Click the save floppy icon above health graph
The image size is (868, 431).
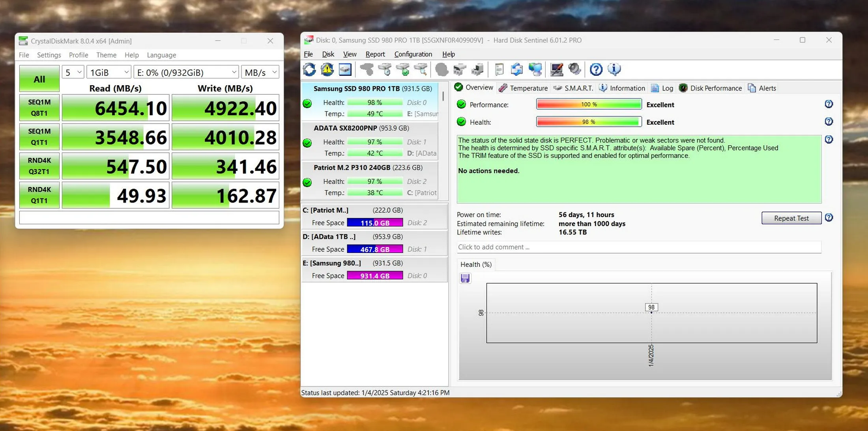click(x=465, y=278)
